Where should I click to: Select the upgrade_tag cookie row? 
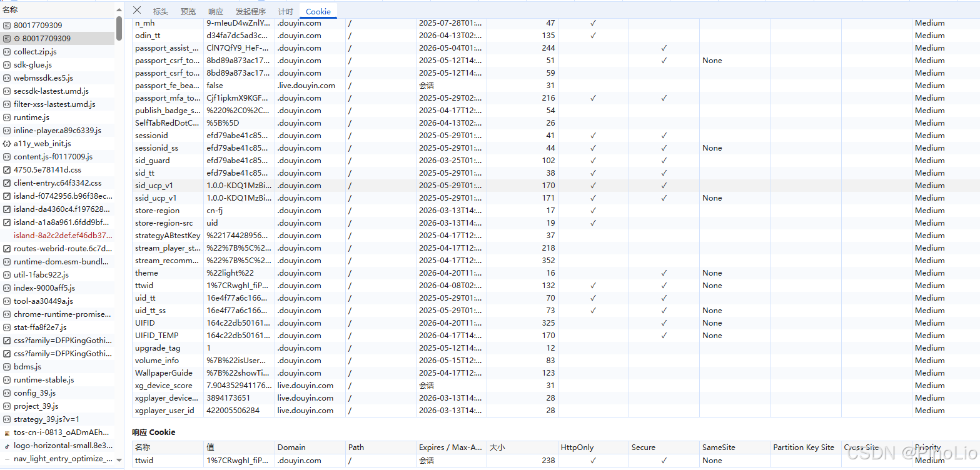coord(556,348)
